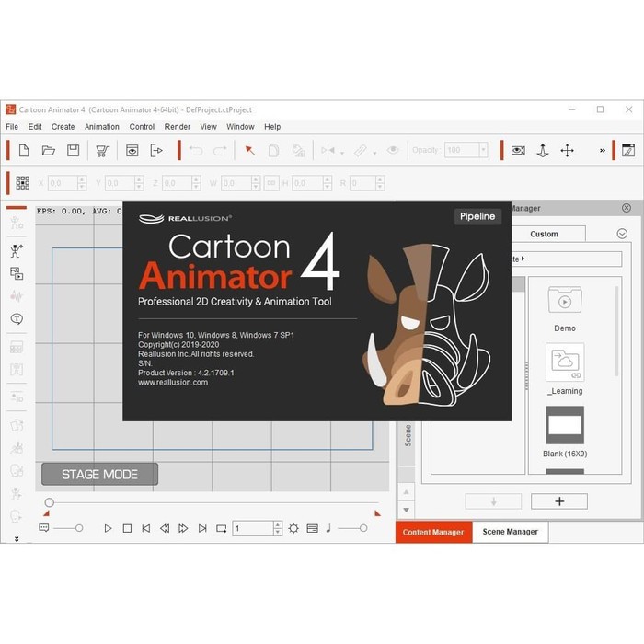Screen dimensions: 644x644
Task: Show the timeline panel icon
Action: (x=312, y=528)
